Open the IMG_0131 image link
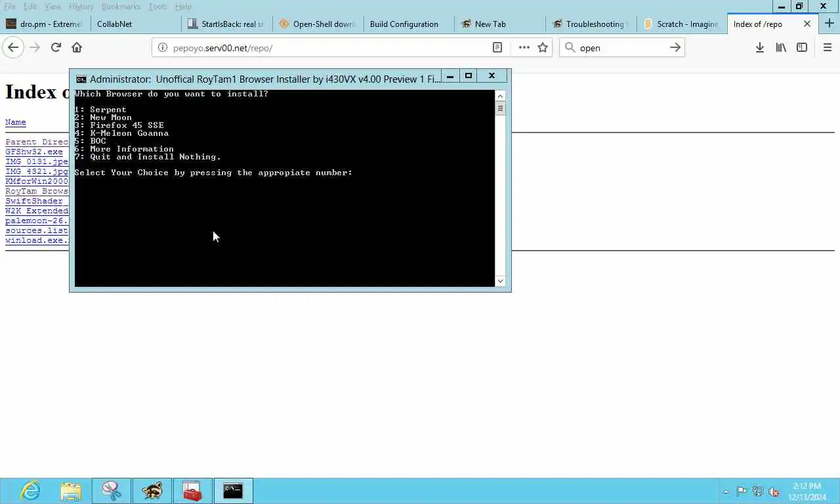Screen dimensions: 840x504 [x=37, y=161]
